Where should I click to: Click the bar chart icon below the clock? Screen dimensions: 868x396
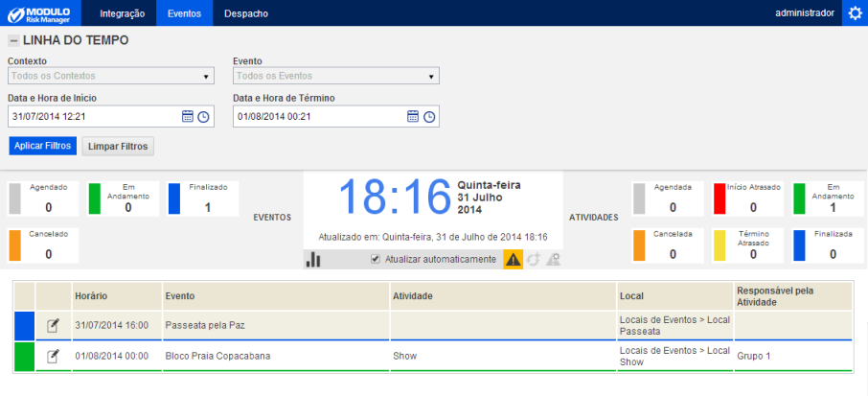(x=313, y=259)
